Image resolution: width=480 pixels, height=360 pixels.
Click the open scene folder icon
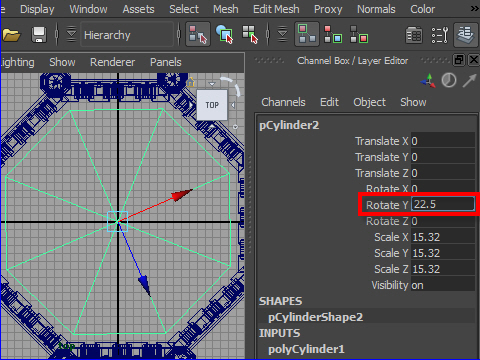click(x=11, y=35)
